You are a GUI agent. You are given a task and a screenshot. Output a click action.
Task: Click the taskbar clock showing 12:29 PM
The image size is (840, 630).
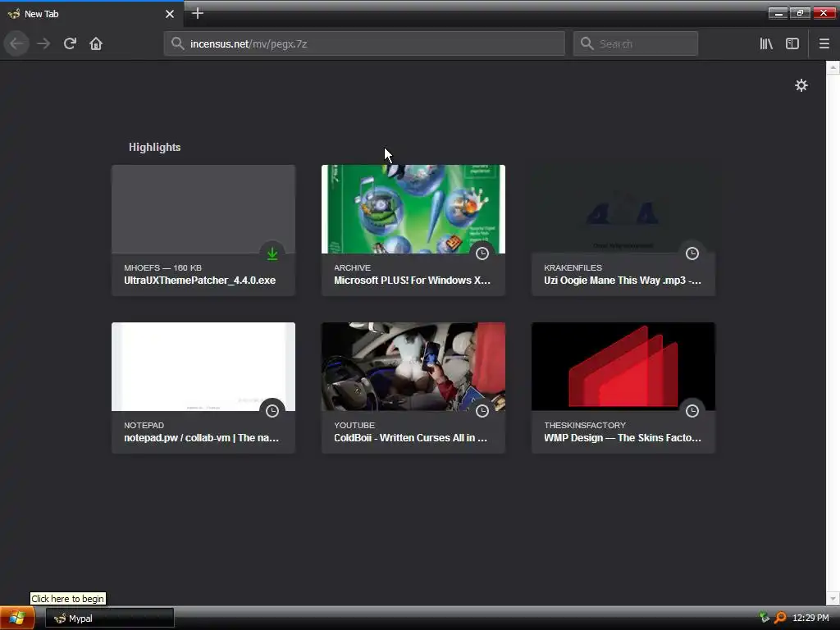(x=810, y=618)
